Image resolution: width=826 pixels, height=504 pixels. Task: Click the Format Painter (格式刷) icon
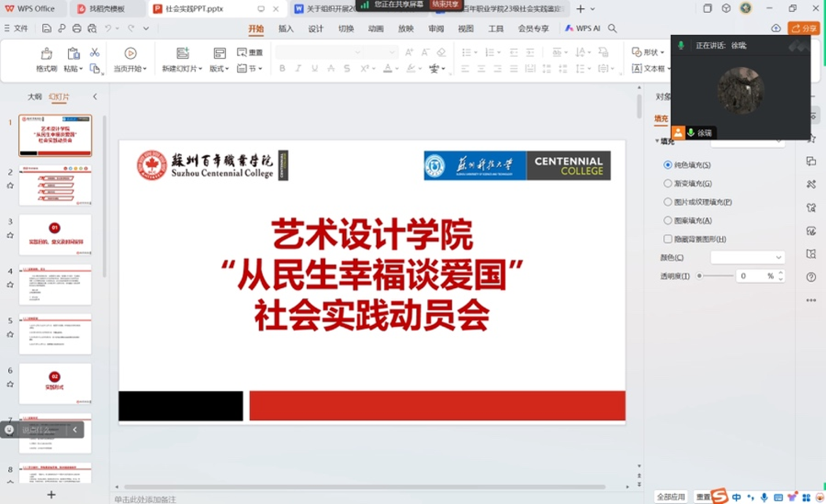click(47, 54)
